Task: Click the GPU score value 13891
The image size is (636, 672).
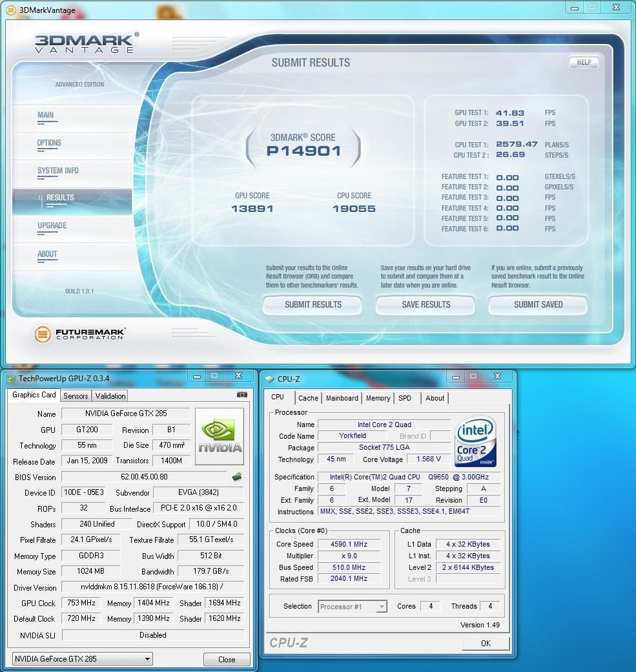Action: (252, 209)
